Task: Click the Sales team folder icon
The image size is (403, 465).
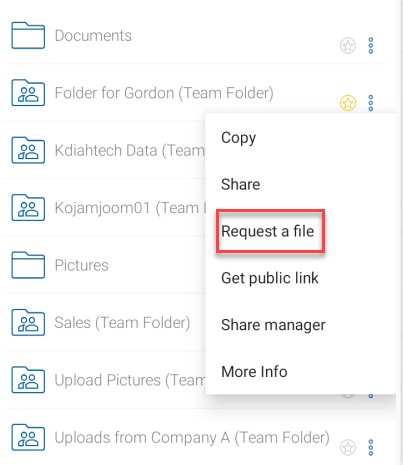Action: point(28,322)
